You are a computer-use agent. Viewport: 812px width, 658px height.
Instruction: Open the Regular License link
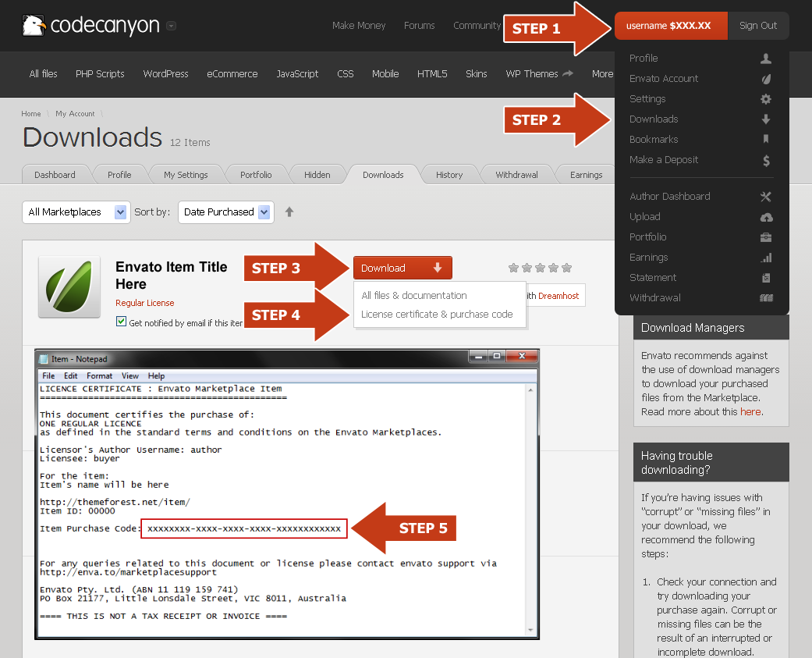tap(145, 303)
